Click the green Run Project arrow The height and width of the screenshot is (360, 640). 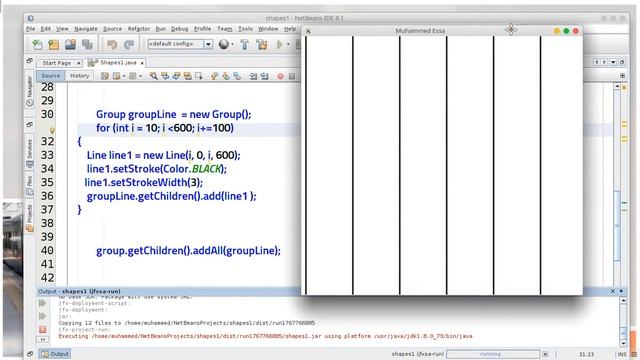pyautogui.click(x=280, y=44)
